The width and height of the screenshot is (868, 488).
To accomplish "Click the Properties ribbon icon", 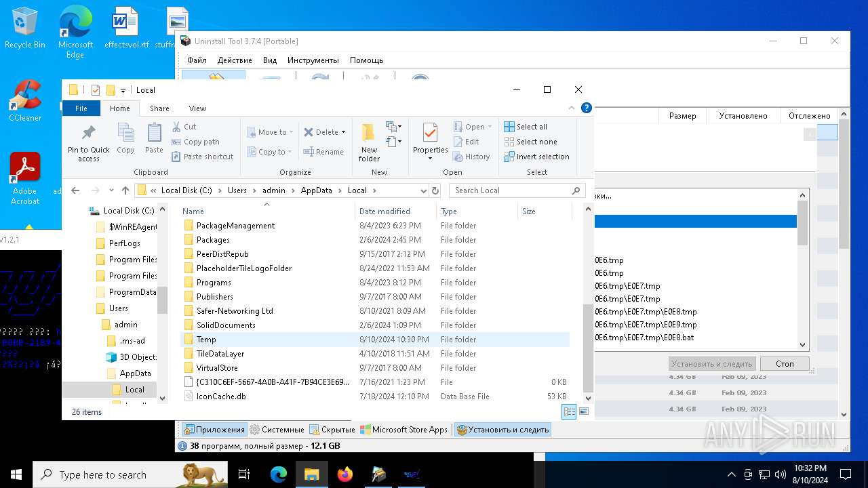I will pyautogui.click(x=431, y=133).
